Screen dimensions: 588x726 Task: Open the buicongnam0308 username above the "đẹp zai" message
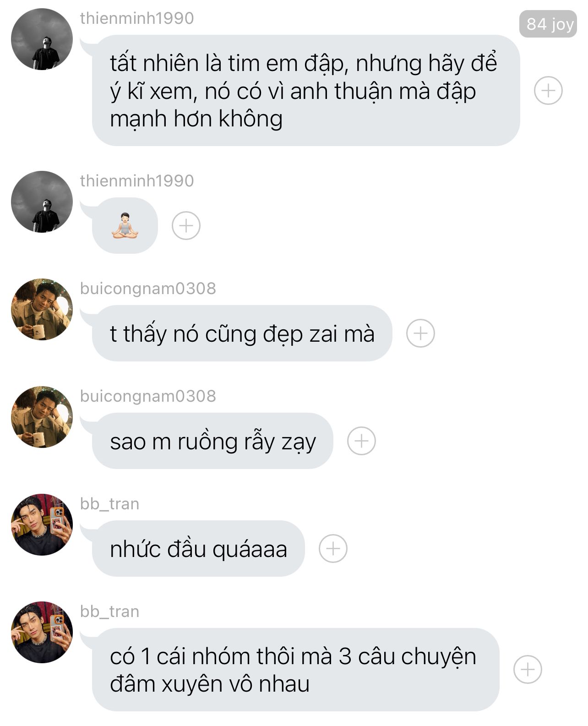point(148,289)
